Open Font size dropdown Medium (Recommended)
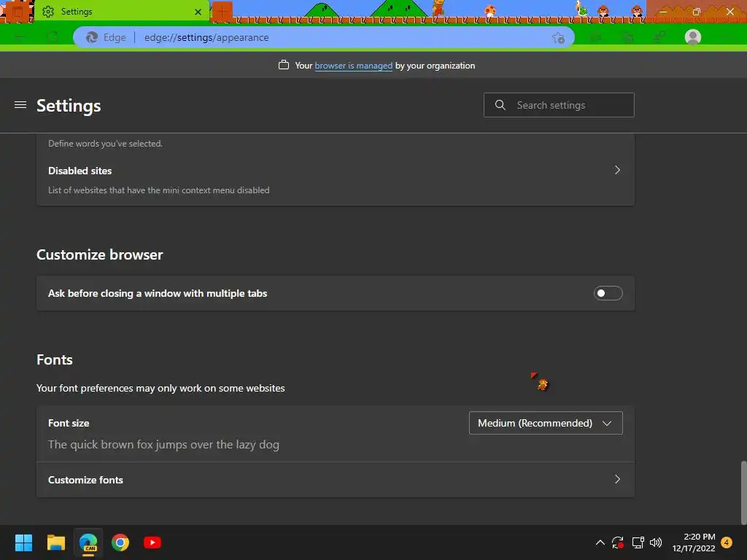Image resolution: width=747 pixels, height=560 pixels. tap(546, 423)
